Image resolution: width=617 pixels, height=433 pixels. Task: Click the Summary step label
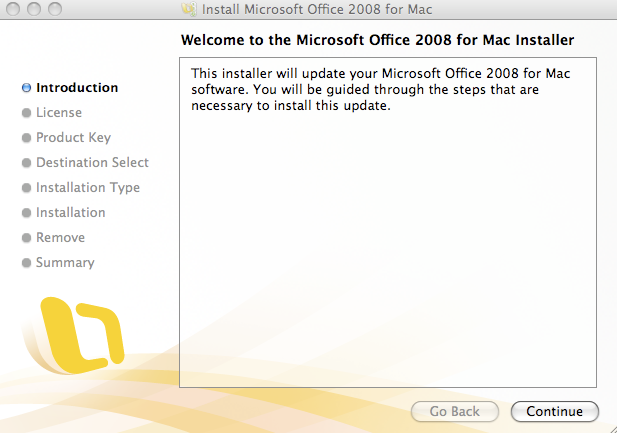tap(65, 263)
